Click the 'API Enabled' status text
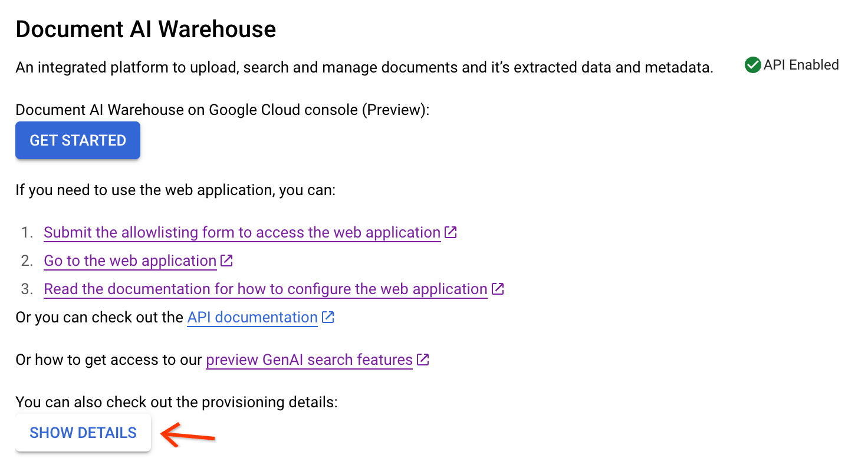Viewport: 868px width, 468px height. (x=801, y=65)
